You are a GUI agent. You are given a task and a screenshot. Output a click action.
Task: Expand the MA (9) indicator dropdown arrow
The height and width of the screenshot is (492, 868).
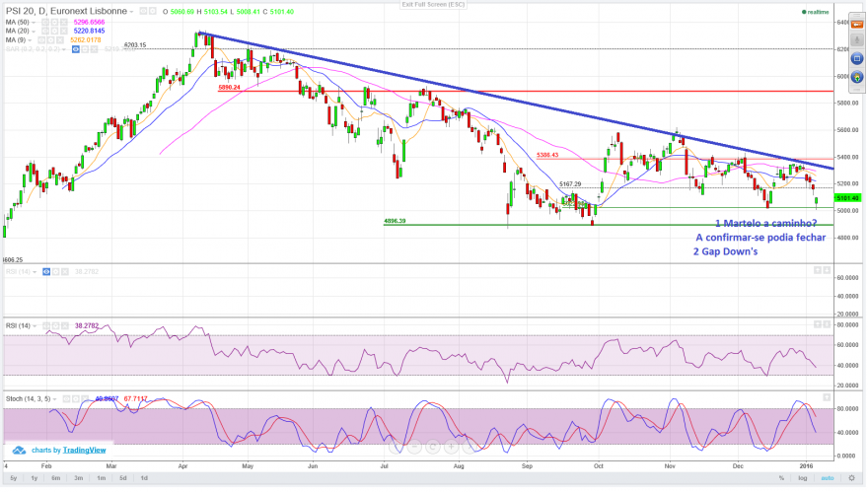coord(30,39)
